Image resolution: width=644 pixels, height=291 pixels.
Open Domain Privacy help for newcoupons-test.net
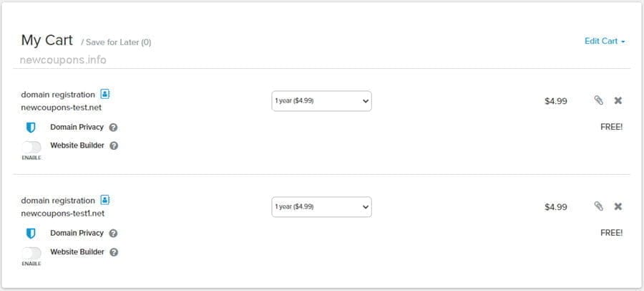(114, 128)
